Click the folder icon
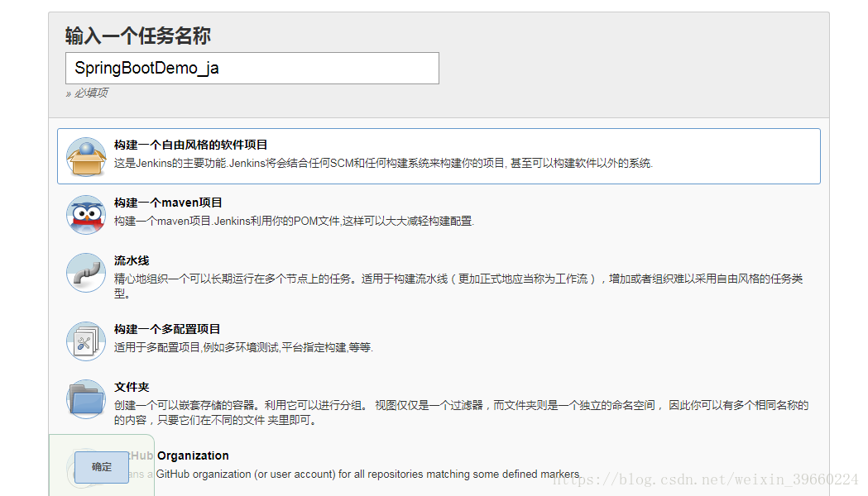Screen dimensions: 868x496 tap(86, 399)
